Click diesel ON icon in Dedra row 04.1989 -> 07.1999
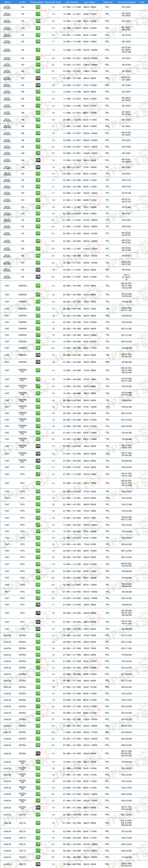Screen dimensions: 148x868 (x=38, y=754)
